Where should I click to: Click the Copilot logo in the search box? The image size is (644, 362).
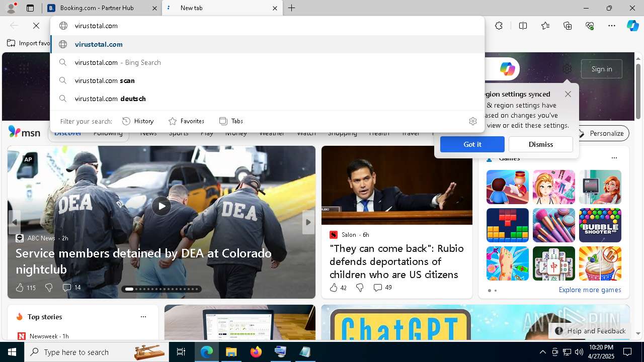click(x=507, y=69)
